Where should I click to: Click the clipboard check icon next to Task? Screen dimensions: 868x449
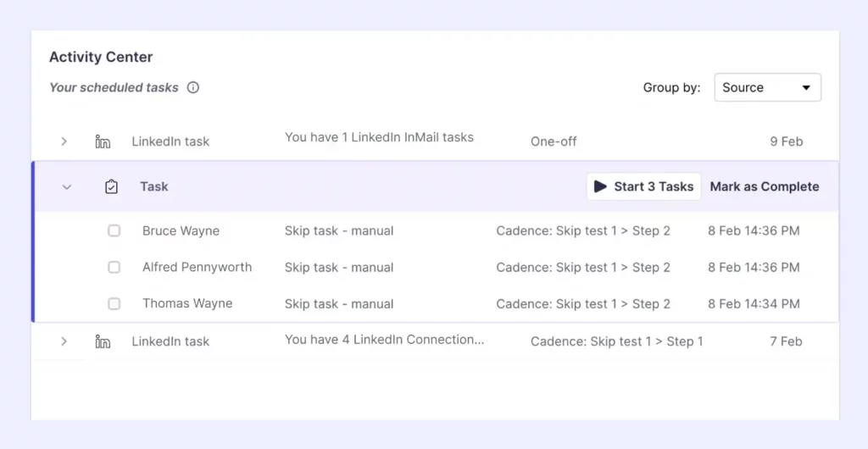pos(111,187)
